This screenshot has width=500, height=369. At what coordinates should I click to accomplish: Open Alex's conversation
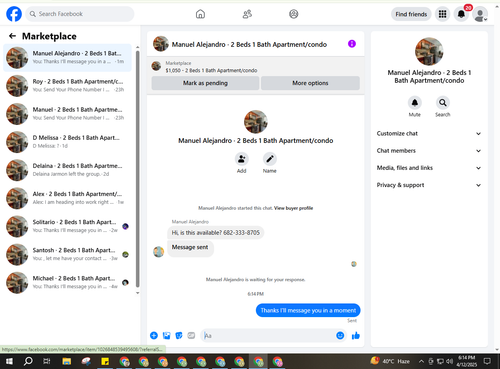pyautogui.click(x=67, y=198)
